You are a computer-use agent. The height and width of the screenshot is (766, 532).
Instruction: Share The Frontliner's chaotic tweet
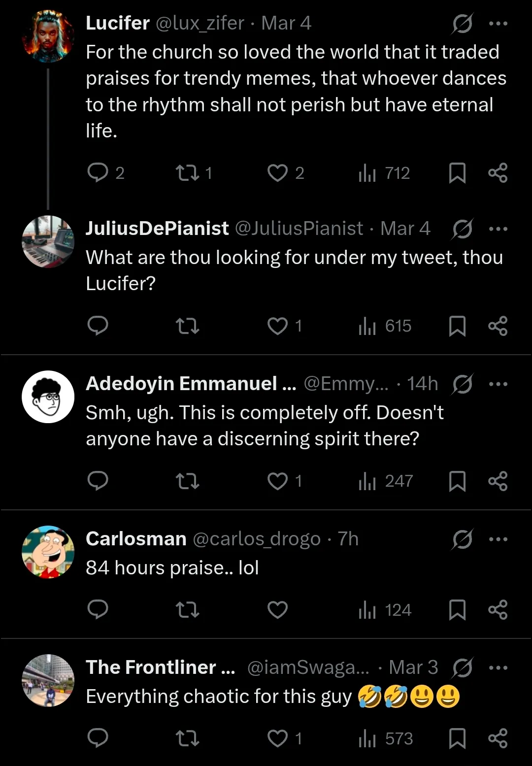tap(498, 738)
